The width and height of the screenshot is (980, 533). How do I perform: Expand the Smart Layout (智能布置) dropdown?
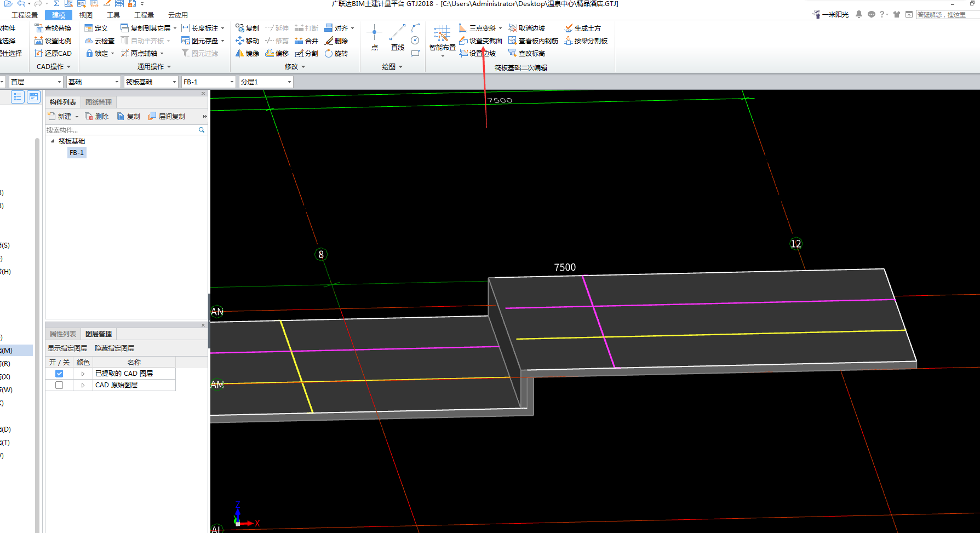(x=443, y=56)
